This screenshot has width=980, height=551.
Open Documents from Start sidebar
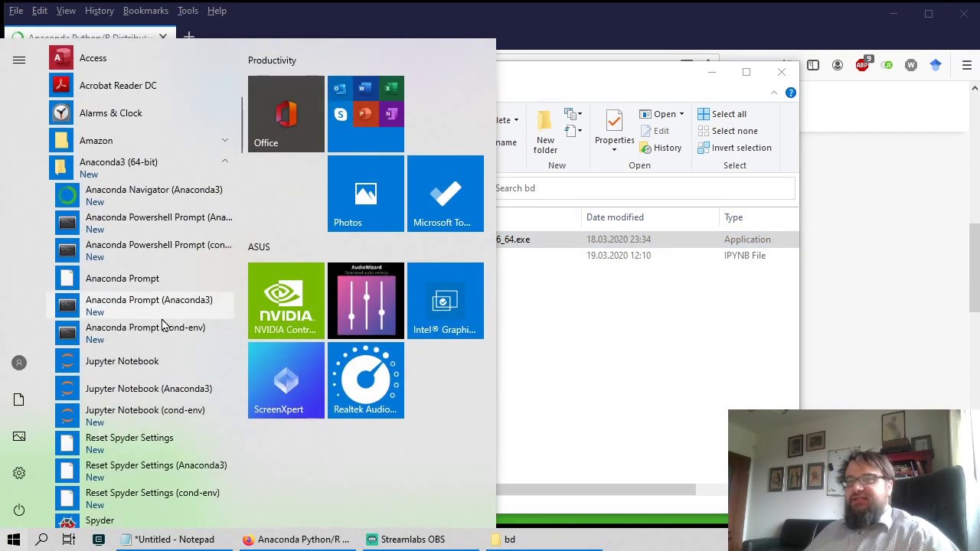click(x=19, y=399)
